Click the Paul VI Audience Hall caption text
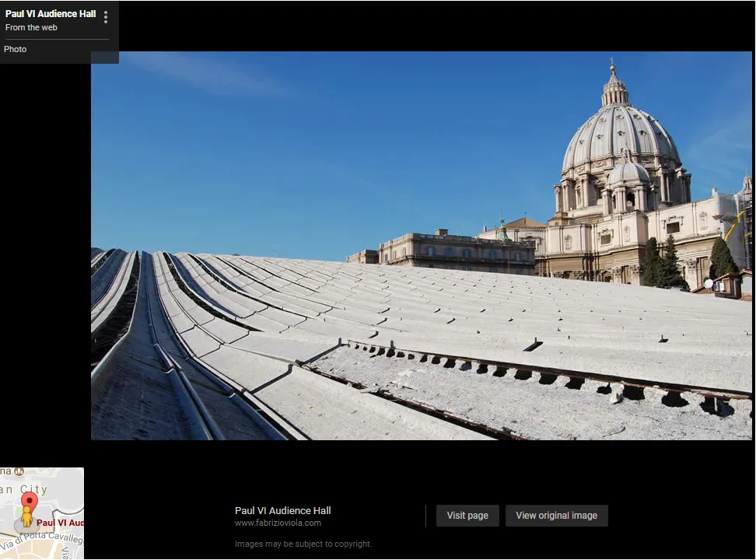This screenshot has height=560, width=756. (x=283, y=510)
